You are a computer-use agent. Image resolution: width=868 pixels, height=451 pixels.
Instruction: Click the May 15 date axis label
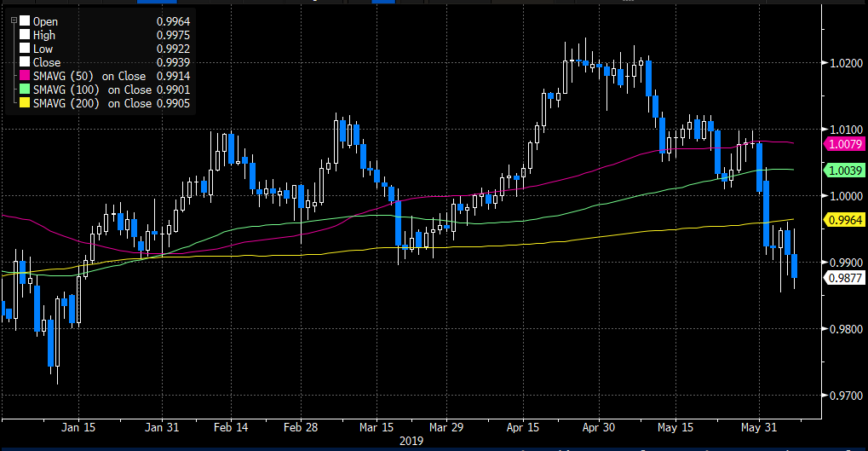point(675,428)
